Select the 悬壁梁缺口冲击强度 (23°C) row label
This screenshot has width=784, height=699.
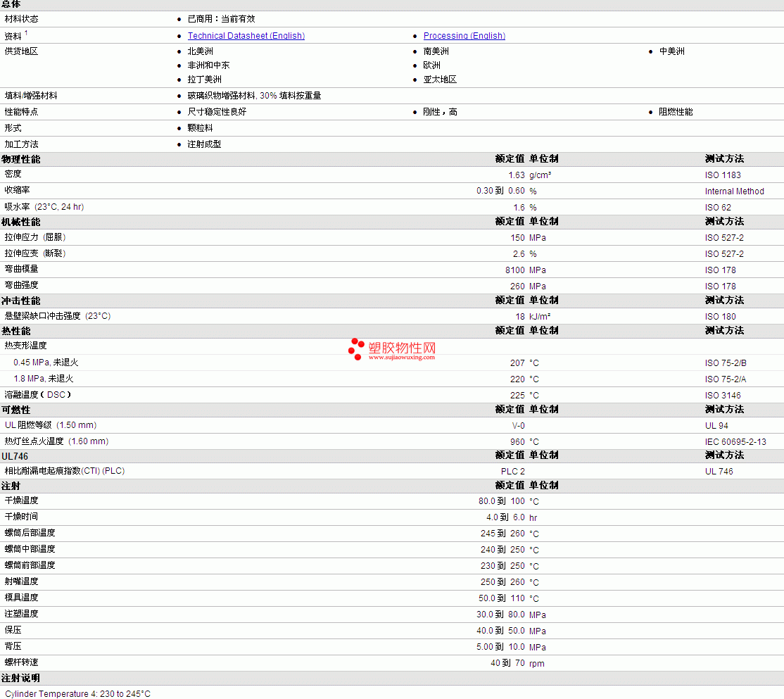58,316
